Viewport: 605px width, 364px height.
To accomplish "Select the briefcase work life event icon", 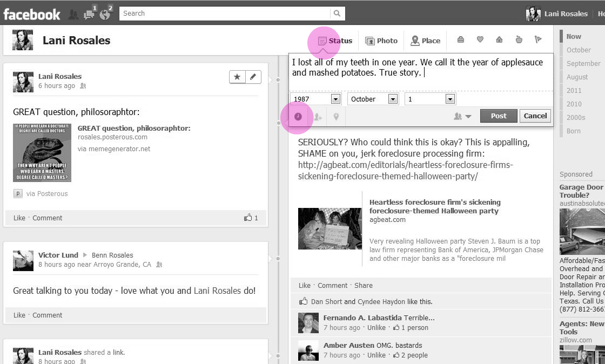I will (x=460, y=40).
